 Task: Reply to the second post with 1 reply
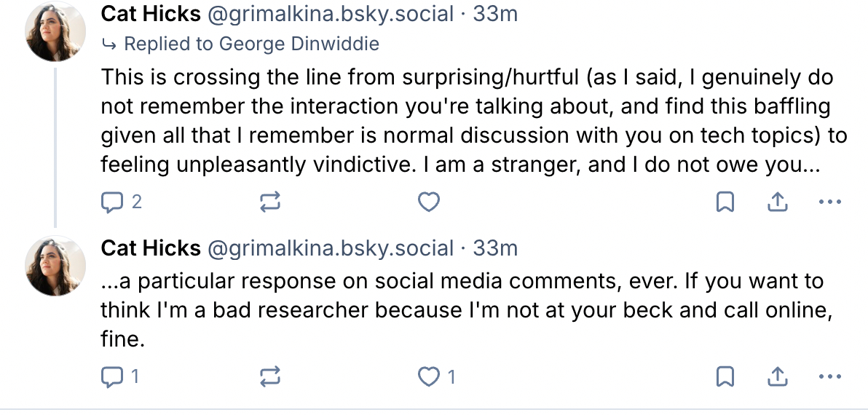tap(111, 376)
